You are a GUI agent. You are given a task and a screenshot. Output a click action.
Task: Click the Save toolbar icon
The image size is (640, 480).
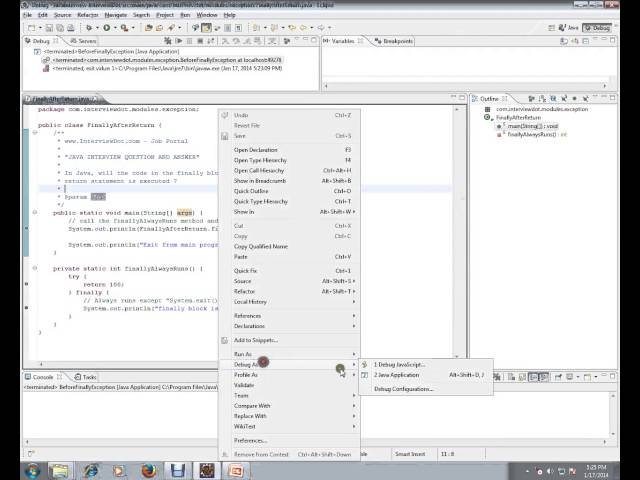(49, 28)
